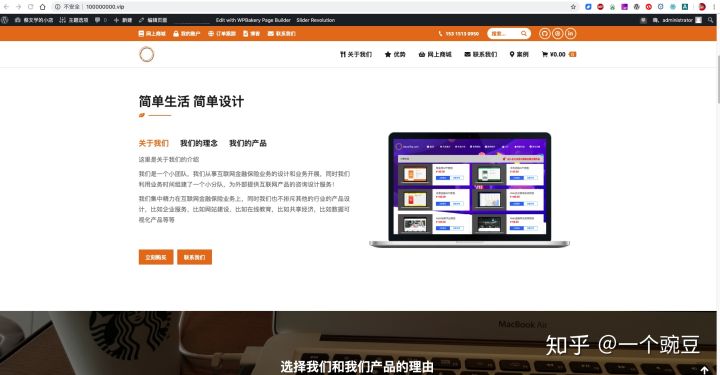Open the LinkedIn circle social icon
Screen dimensions: 720x375
coord(570,34)
